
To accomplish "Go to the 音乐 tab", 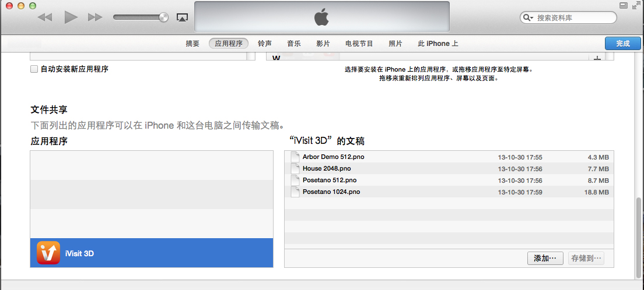I will click(x=294, y=44).
